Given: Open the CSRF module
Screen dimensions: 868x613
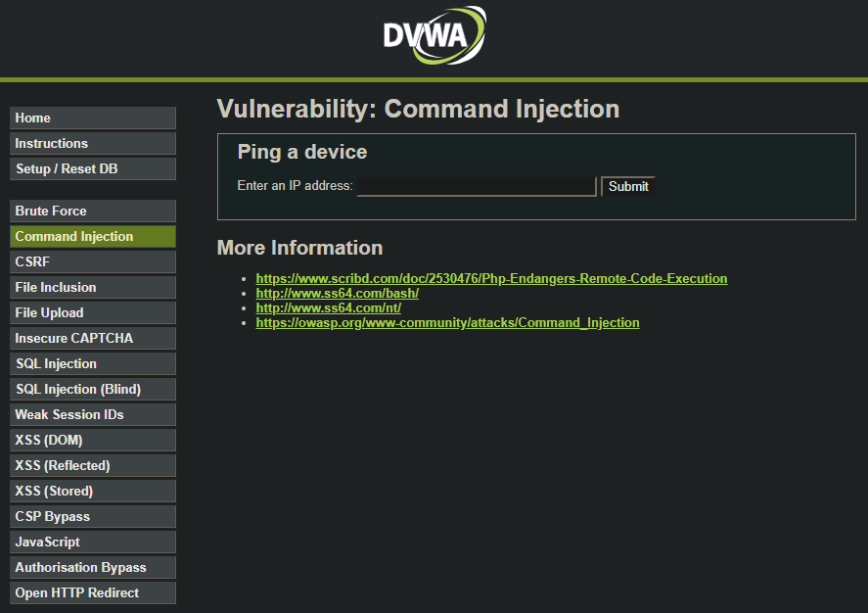Looking at the screenshot, I should [x=93, y=261].
